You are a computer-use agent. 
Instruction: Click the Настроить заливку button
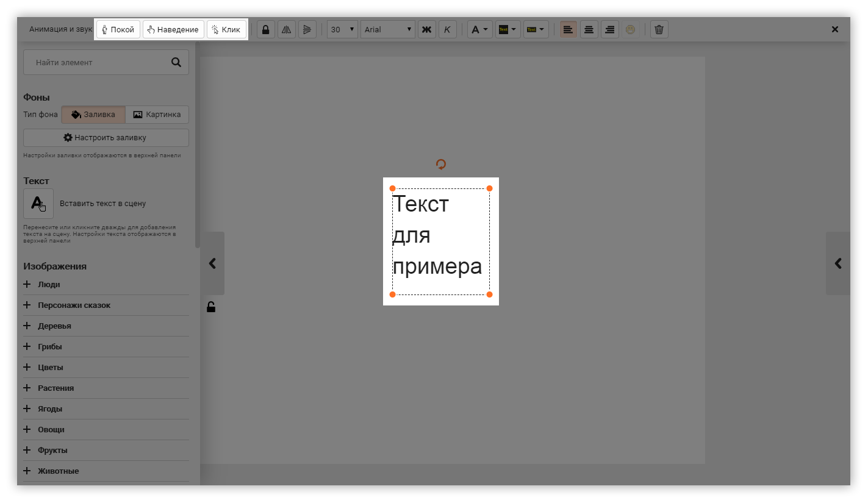[106, 138]
